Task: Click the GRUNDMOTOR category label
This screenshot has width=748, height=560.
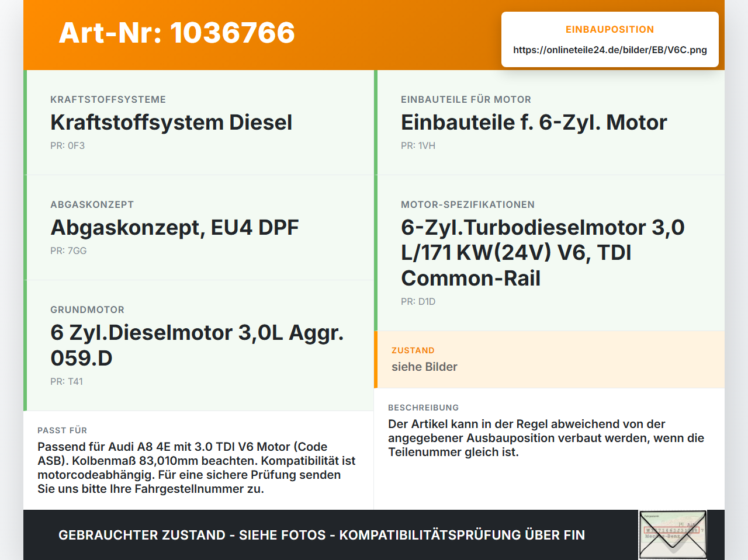Action: [88, 309]
